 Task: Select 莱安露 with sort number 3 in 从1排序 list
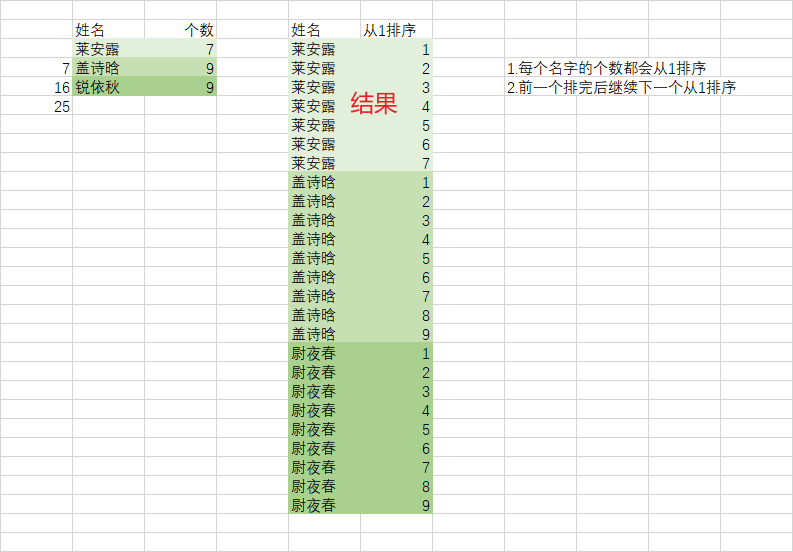pos(324,87)
